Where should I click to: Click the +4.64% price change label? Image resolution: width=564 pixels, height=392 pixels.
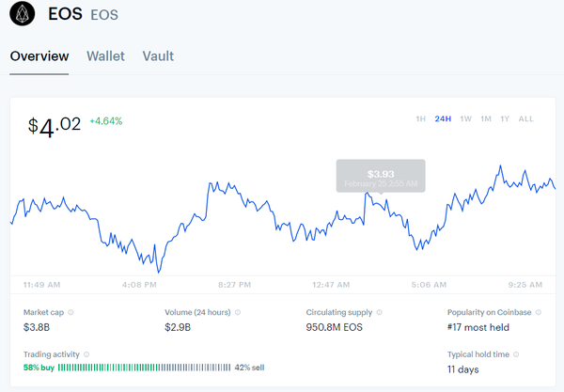[105, 121]
